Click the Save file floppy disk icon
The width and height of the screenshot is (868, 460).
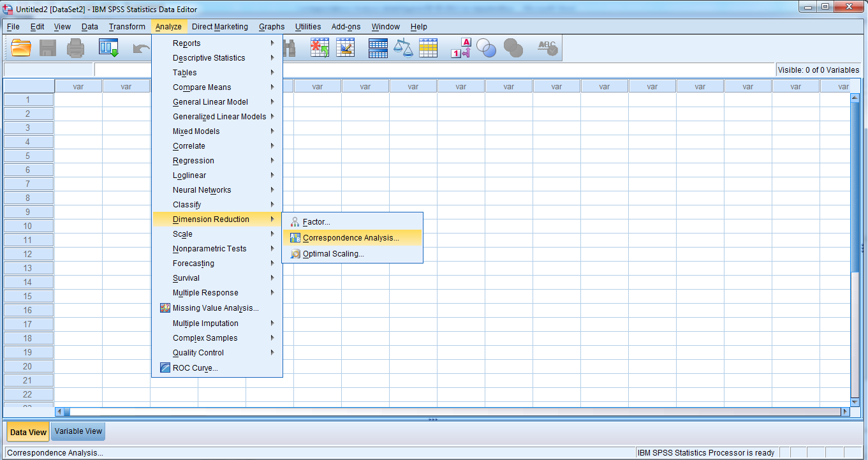pyautogui.click(x=48, y=48)
